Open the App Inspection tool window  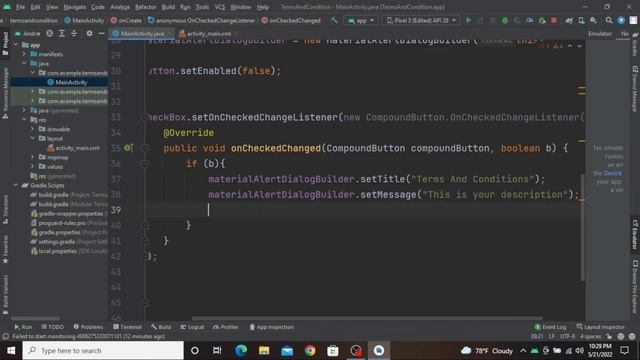click(271, 327)
